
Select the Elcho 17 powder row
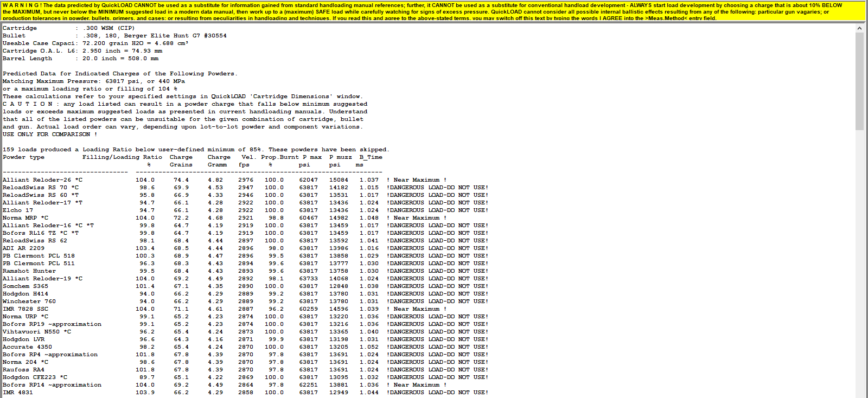pos(245,210)
